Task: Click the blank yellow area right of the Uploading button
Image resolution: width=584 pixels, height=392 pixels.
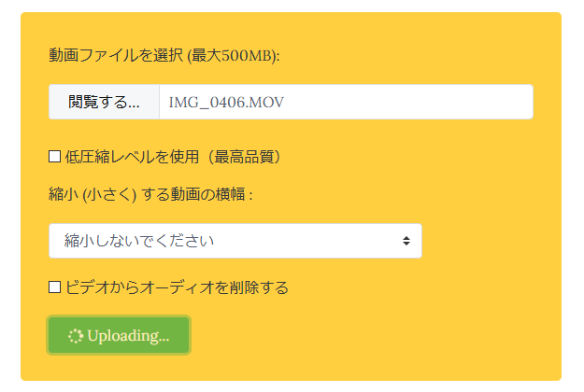Action: (374, 336)
